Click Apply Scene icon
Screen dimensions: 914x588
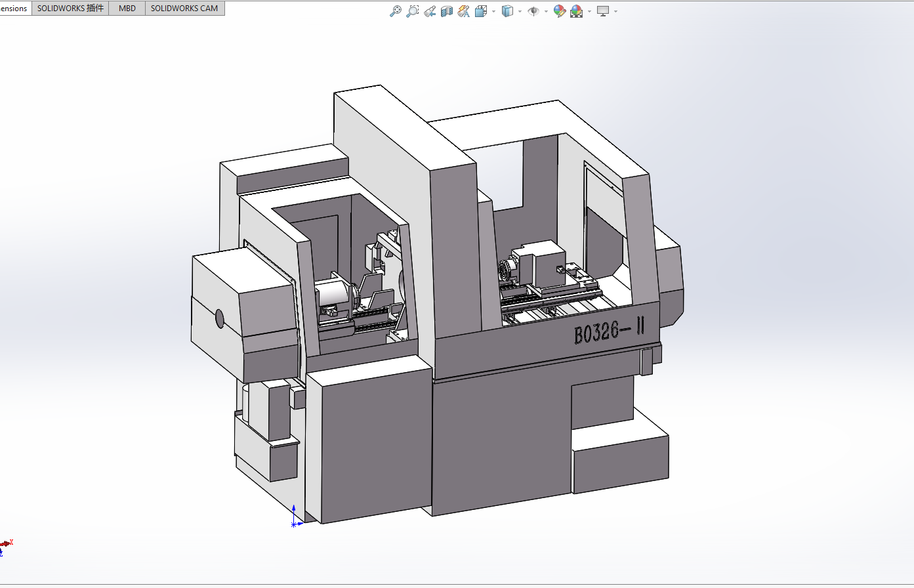(577, 11)
